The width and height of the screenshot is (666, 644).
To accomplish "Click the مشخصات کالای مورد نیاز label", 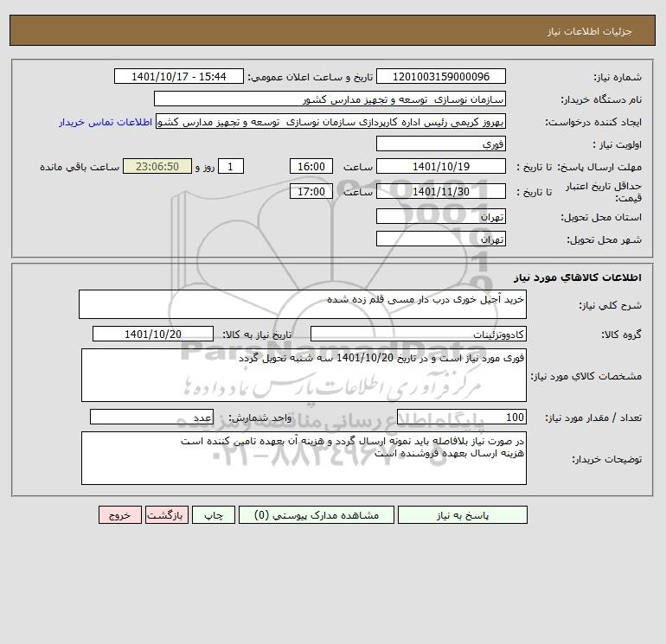I will tap(586, 376).
